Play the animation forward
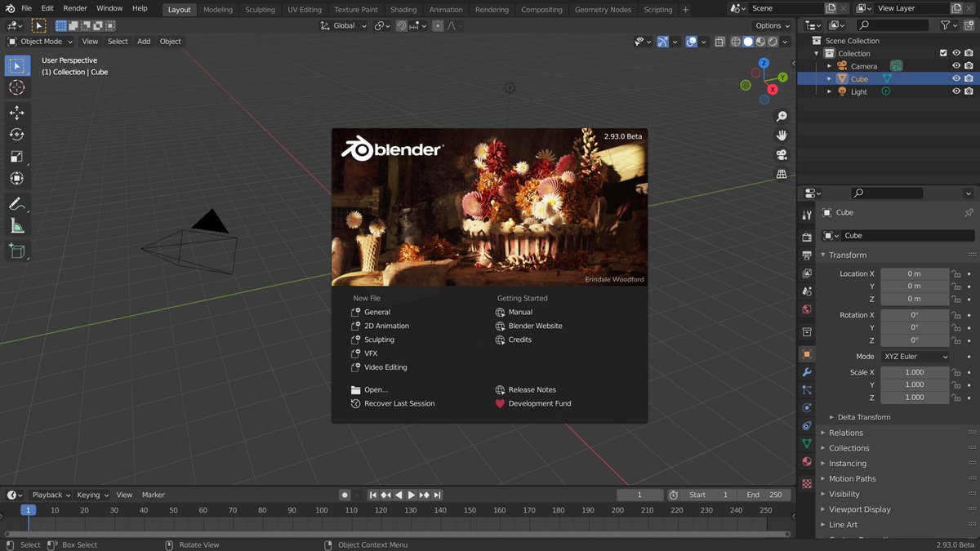Image resolution: width=980 pixels, height=551 pixels. pos(412,495)
